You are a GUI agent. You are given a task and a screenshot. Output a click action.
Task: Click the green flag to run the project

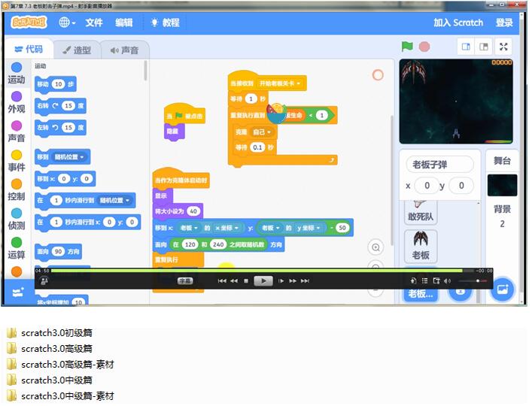tap(407, 47)
